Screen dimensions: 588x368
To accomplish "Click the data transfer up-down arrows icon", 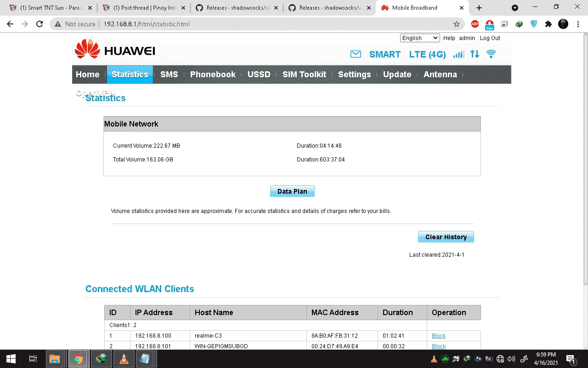I will 475,54.
